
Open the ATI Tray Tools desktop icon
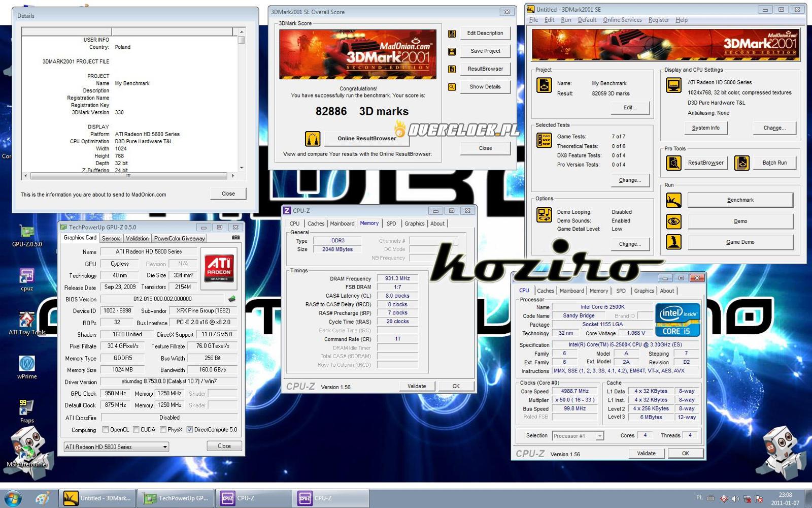point(27,324)
